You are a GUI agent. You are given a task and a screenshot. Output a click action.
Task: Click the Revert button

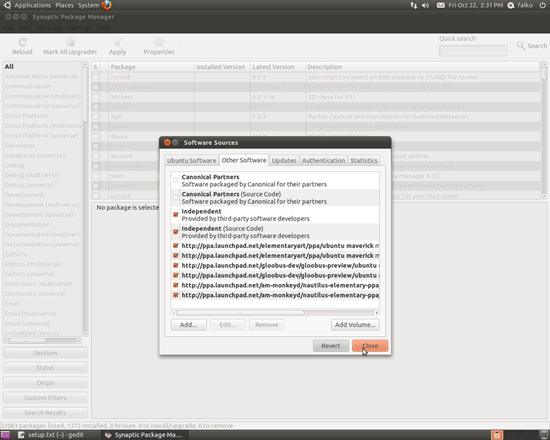pos(330,346)
